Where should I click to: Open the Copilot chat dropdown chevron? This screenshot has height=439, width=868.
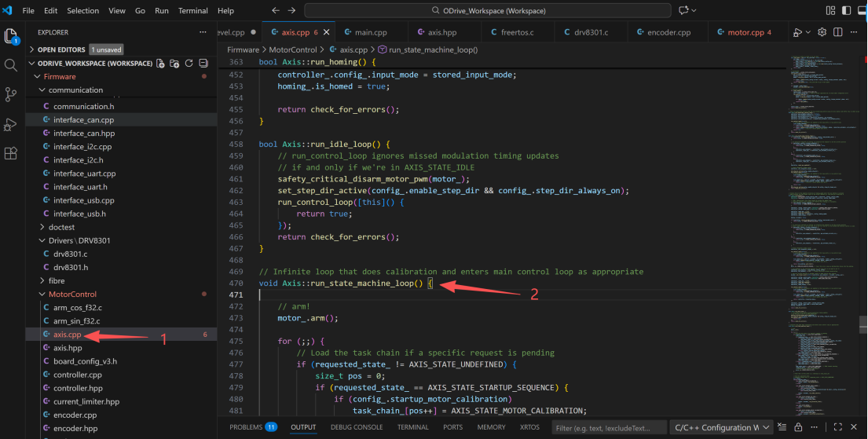pos(694,10)
